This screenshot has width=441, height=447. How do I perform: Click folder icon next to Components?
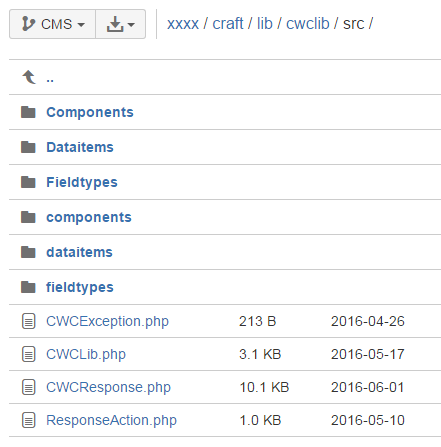[x=28, y=112]
